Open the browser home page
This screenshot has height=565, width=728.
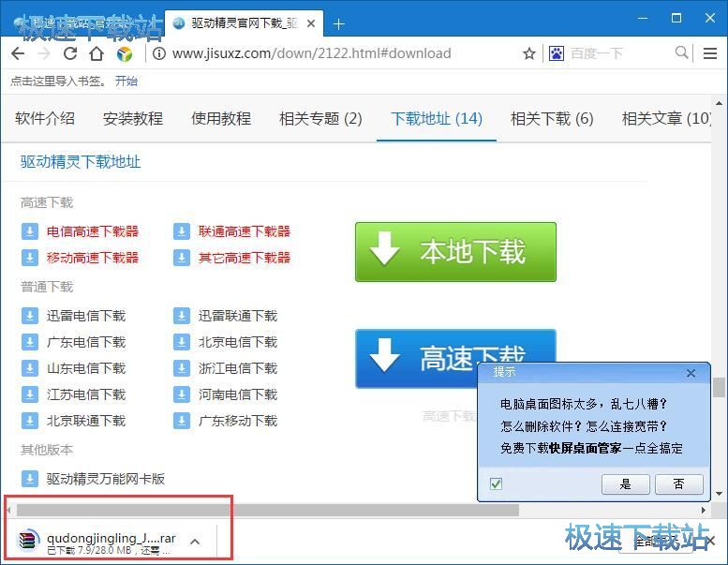pos(97,53)
